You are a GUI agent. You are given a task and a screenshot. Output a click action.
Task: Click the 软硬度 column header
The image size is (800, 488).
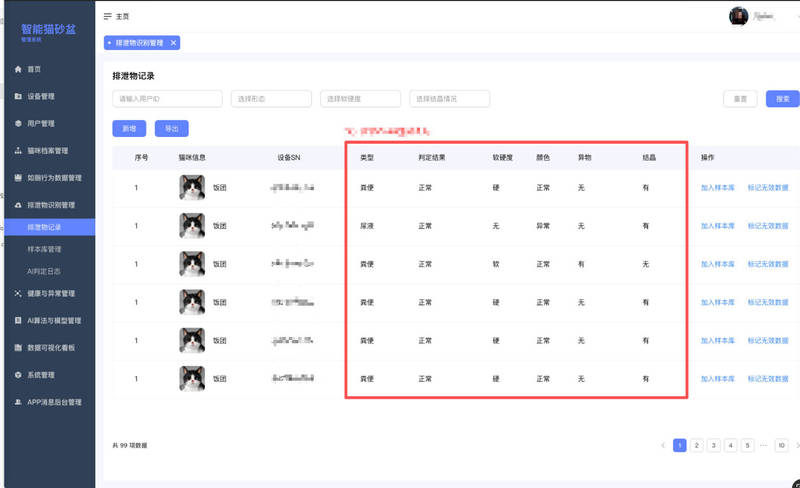pyautogui.click(x=503, y=157)
